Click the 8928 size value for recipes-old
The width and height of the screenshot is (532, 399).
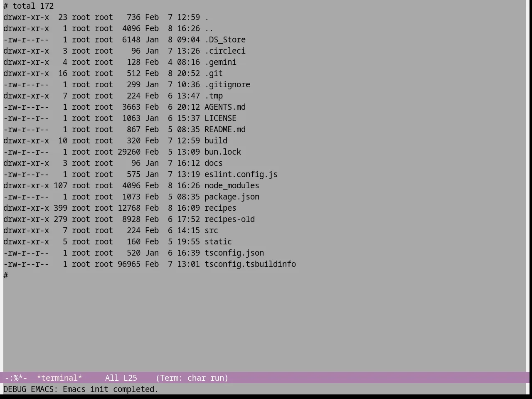(131, 219)
